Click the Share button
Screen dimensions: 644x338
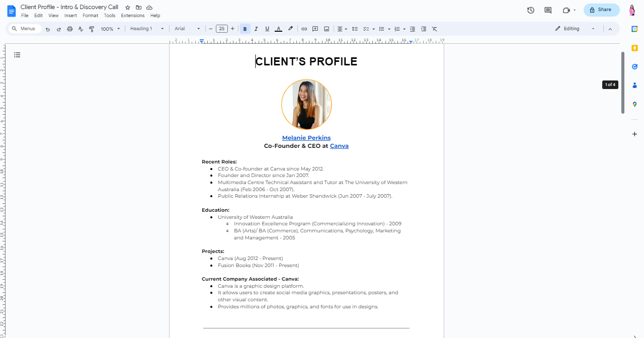(601, 10)
